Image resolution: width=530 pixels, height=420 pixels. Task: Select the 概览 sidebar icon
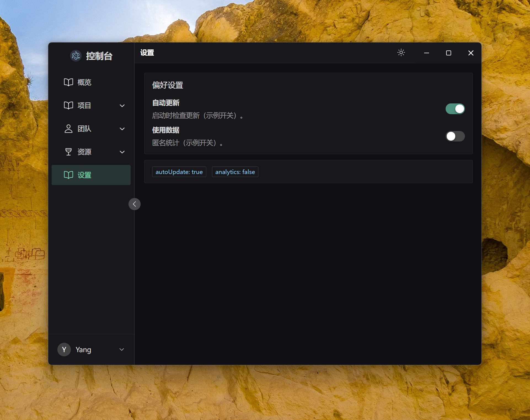click(68, 82)
